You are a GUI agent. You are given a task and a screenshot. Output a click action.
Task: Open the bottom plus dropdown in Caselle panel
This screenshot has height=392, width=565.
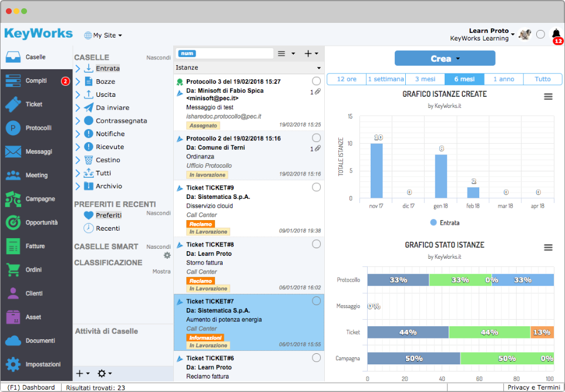click(83, 374)
